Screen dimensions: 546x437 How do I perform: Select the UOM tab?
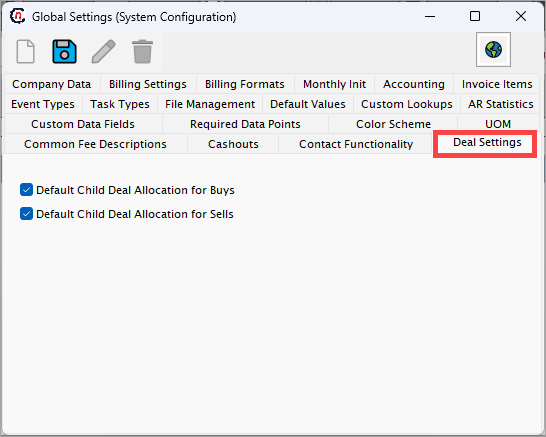(x=498, y=124)
